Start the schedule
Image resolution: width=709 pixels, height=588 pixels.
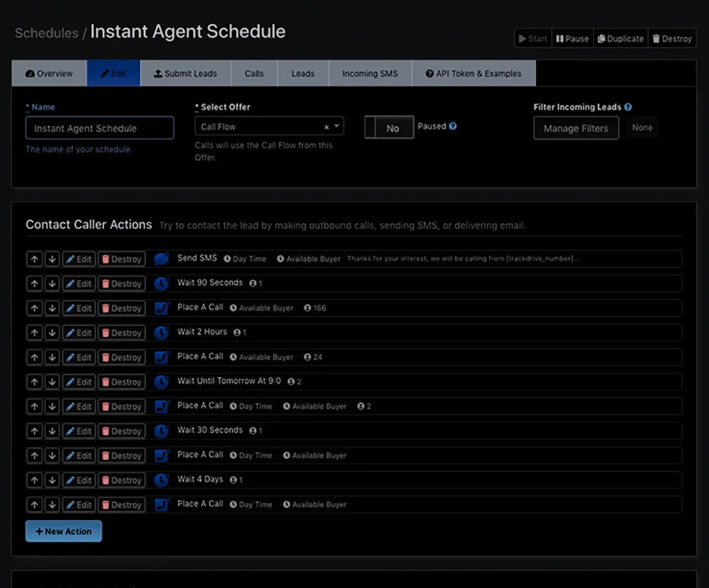(x=533, y=38)
